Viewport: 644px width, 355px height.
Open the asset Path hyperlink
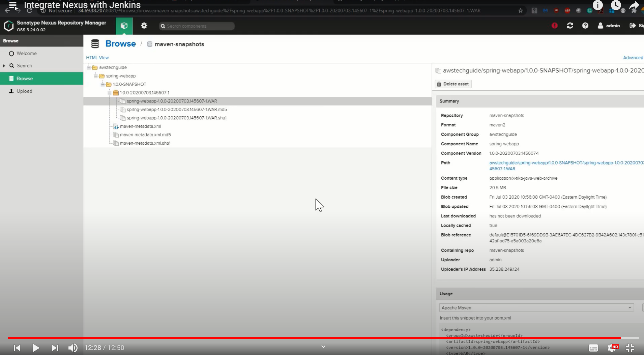coord(566,166)
